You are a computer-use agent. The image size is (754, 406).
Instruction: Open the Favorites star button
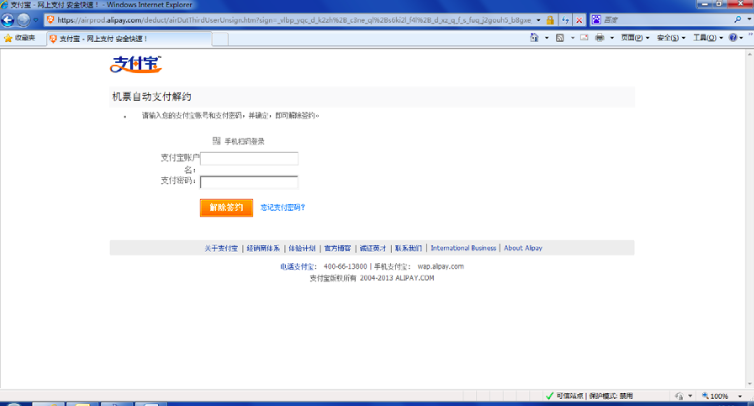[20, 38]
